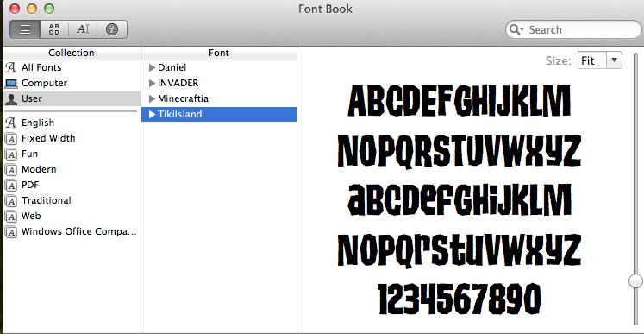Open the Size dropdown arrow
This screenshot has width=644, height=334.
point(614,60)
